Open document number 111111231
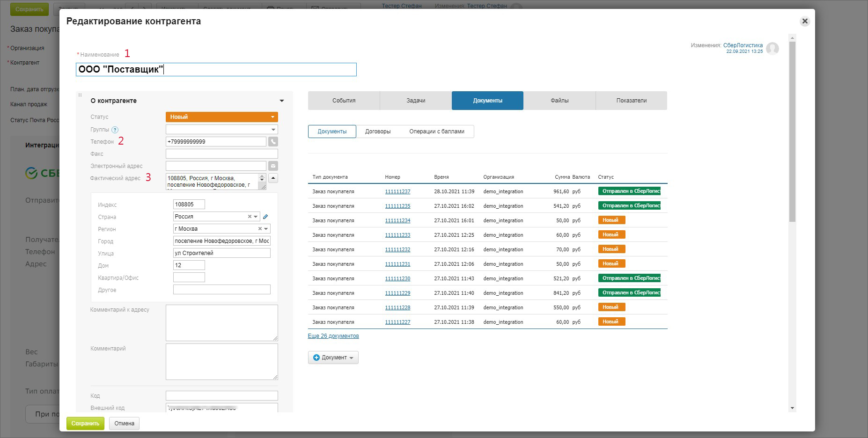This screenshot has width=868, height=438. (x=397, y=264)
